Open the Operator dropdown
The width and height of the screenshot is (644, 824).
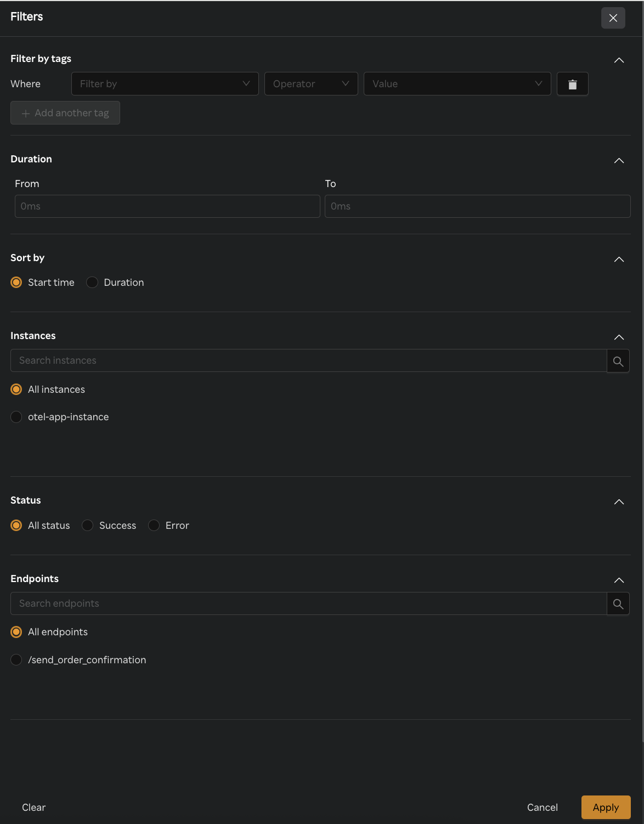pyautogui.click(x=311, y=84)
